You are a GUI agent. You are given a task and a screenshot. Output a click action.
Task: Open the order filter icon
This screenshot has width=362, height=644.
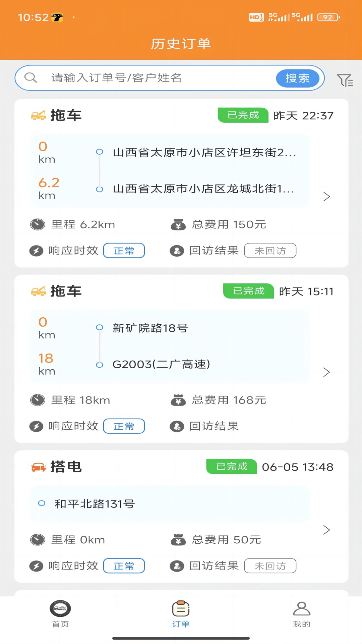pos(345,80)
